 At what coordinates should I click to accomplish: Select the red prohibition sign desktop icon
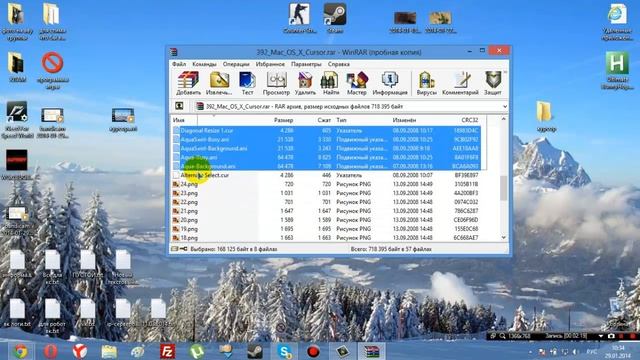coord(53,69)
